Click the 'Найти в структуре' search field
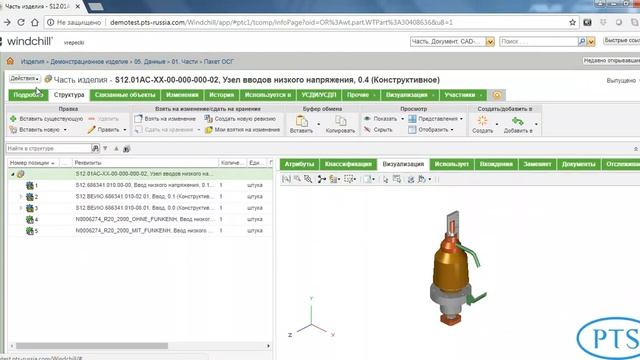 pos(49,149)
